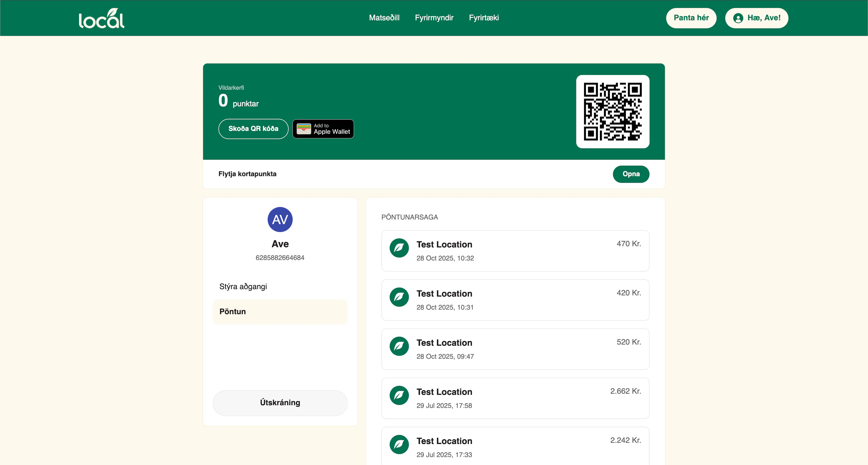
Task: Open the Matseðill menu item
Action: tap(384, 18)
